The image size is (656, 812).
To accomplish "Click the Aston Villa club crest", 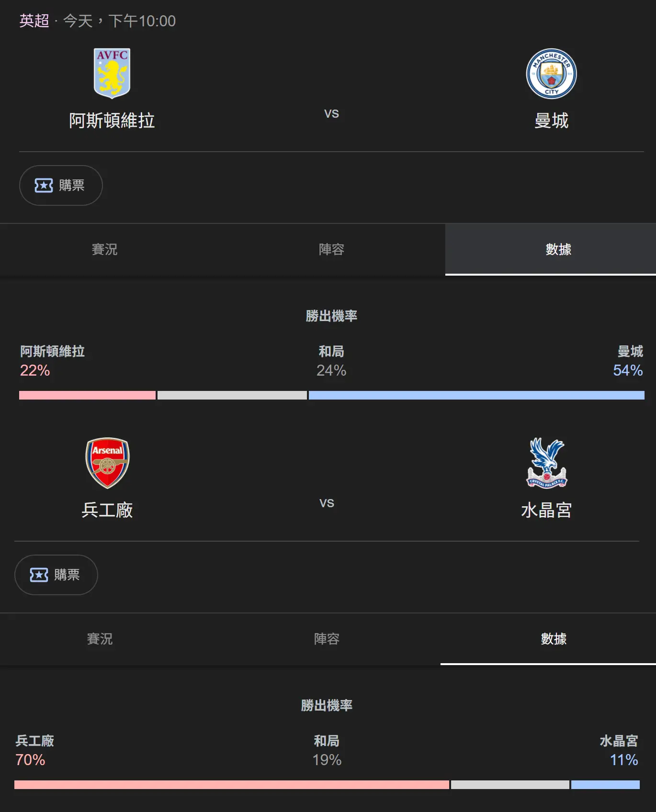I will (112, 73).
